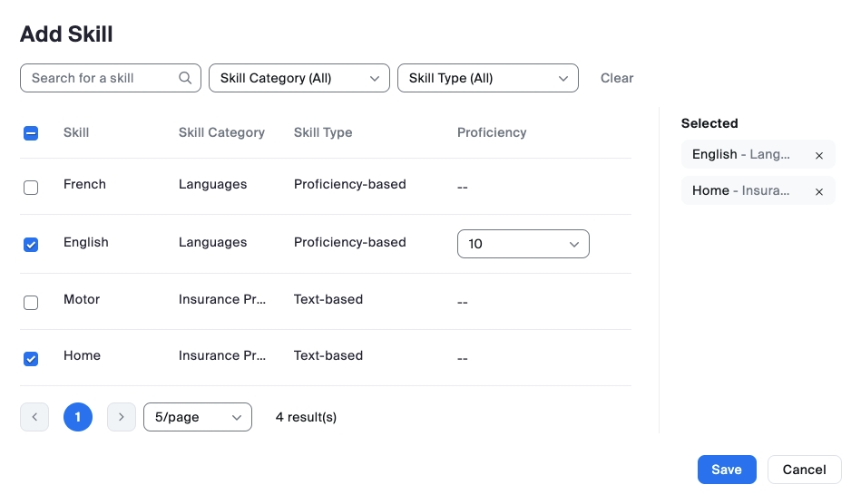Image resolution: width=861 pixels, height=504 pixels.
Task: Clear all filters link
Action: (x=617, y=78)
